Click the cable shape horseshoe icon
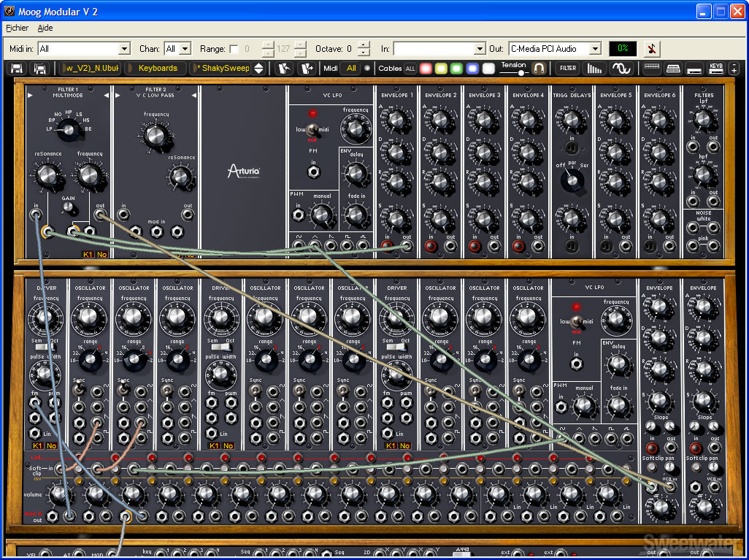The width and height of the screenshot is (749, 560). tap(539, 69)
